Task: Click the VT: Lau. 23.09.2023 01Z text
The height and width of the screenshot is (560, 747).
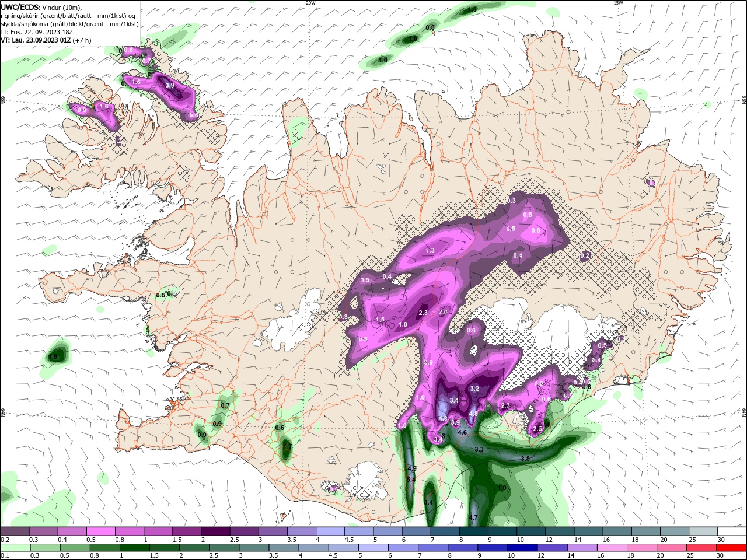Action: click(x=36, y=41)
